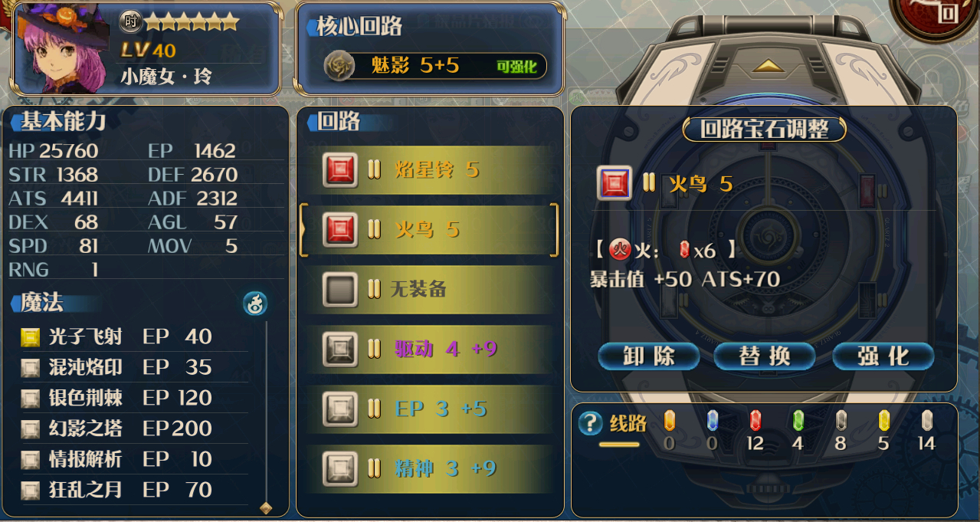Select the 驱动 4 +9 gem icon

pyautogui.click(x=340, y=349)
